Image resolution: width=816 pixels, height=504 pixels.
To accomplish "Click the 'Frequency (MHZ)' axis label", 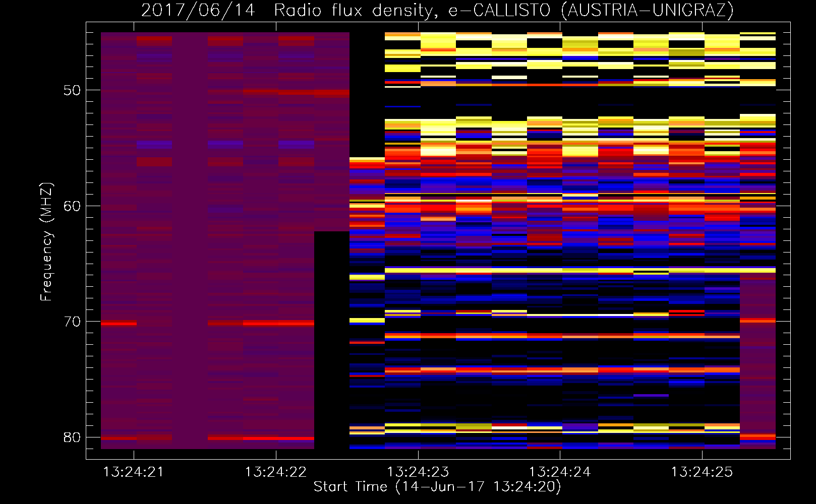I will (x=46, y=242).
